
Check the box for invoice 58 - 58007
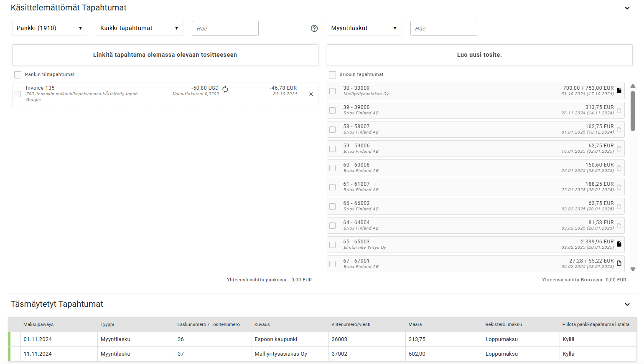point(333,129)
